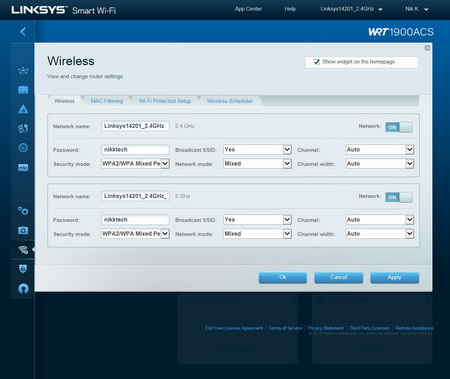
Task: Open Media Prioritization sidebar icon
Action: [x=23, y=128]
